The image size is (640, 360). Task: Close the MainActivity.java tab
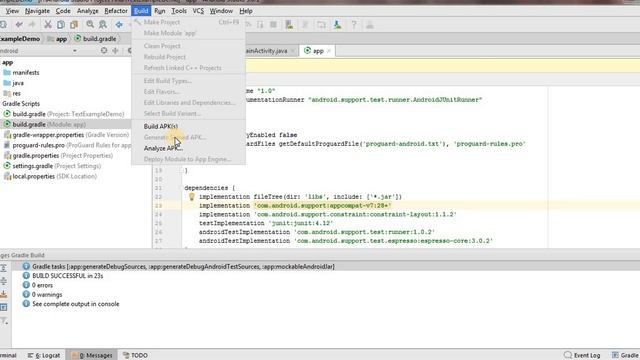tap(292, 51)
